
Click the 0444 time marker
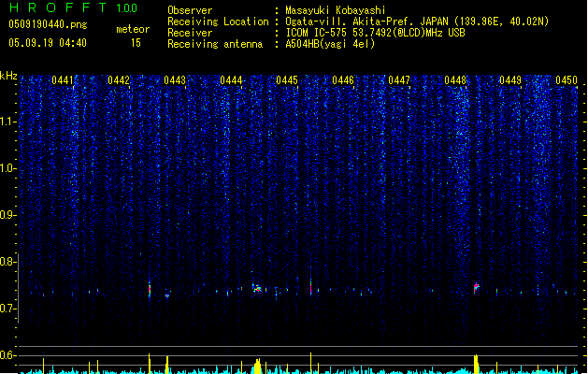click(x=231, y=80)
